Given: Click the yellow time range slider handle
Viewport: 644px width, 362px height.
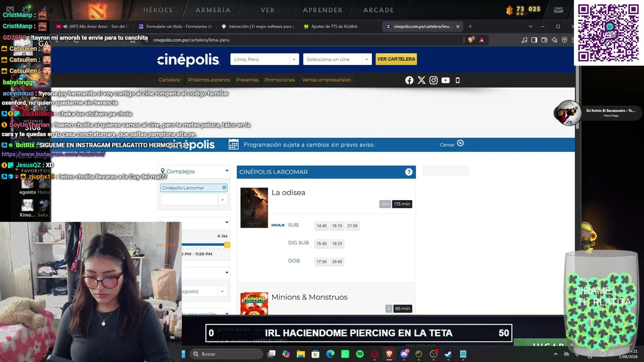Looking at the screenshot, I should click(227, 245).
